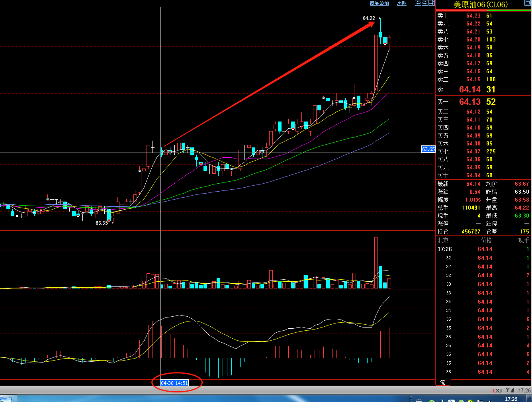Select the 买六 64.08 bid row
Viewport: 532px width, 402px height.
(483, 143)
